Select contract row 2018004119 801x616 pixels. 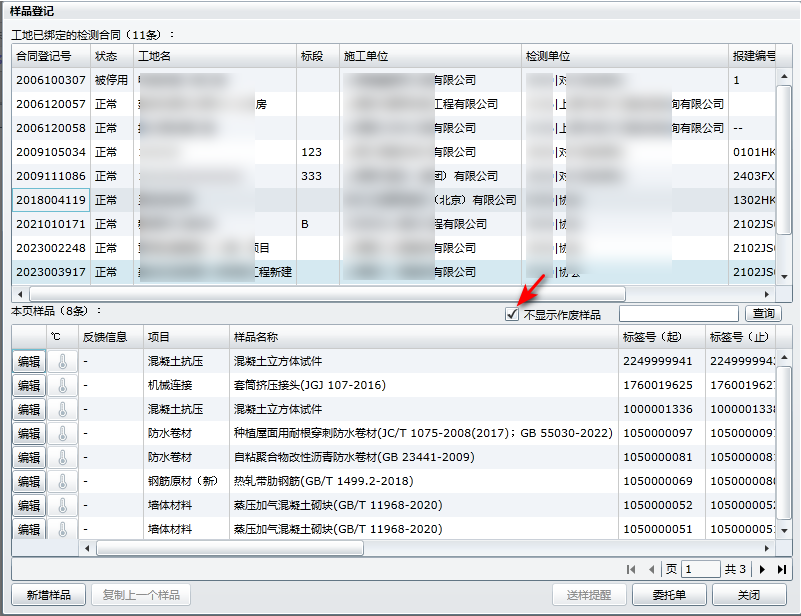[x=50, y=200]
